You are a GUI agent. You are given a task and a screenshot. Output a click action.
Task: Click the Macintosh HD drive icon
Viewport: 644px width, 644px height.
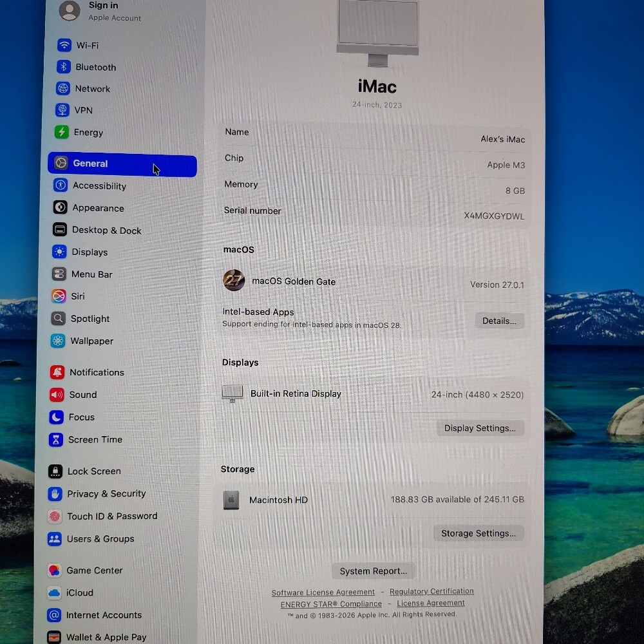[231, 500]
